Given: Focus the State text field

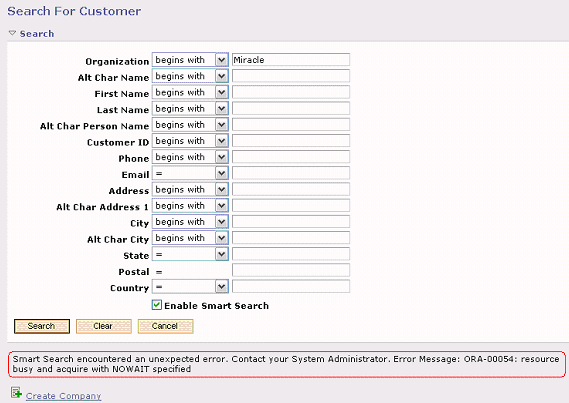Looking at the screenshot, I should 291,254.
